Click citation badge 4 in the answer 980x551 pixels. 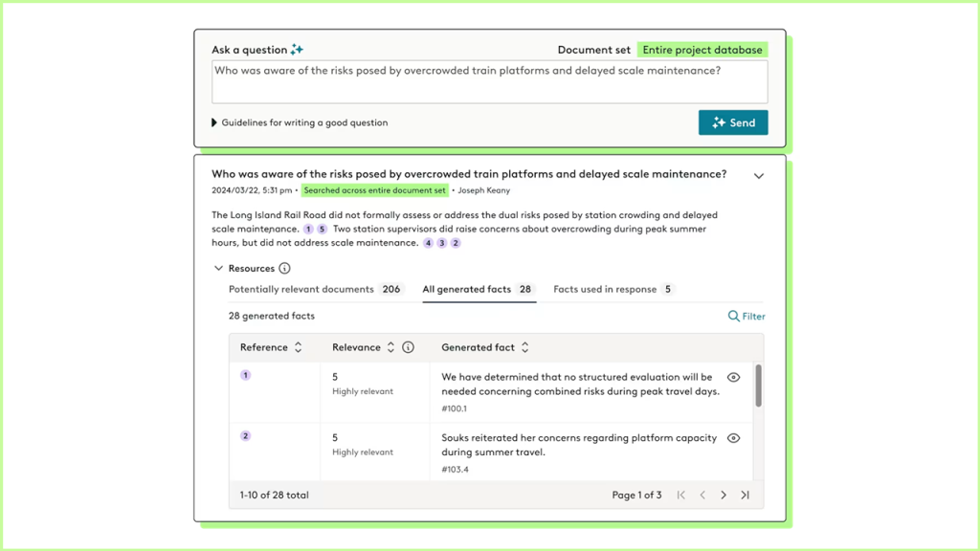coord(428,243)
